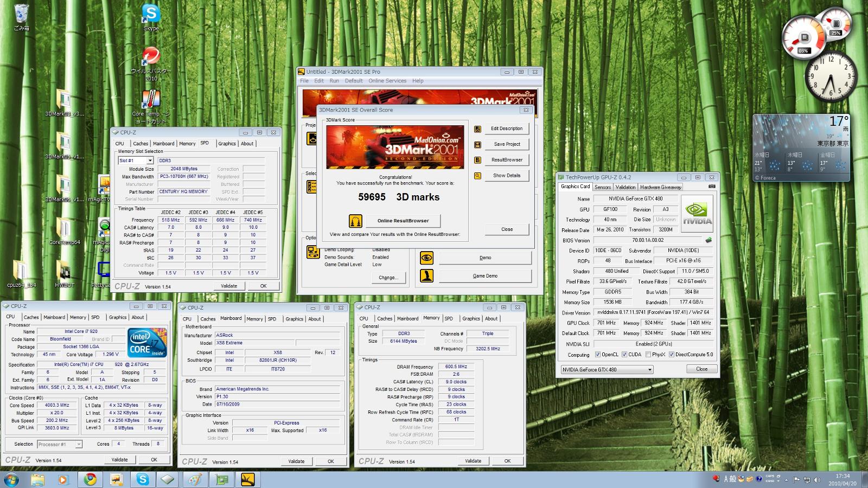The height and width of the screenshot is (488, 868).
Task: Open Windows Explorer from the taskbar
Action: click(x=38, y=479)
